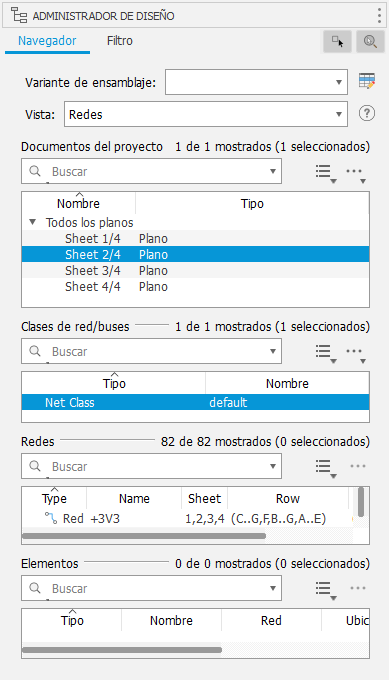Collapse the Todos los planos tree node
Viewport: 389px width, 680px height.
[32, 222]
